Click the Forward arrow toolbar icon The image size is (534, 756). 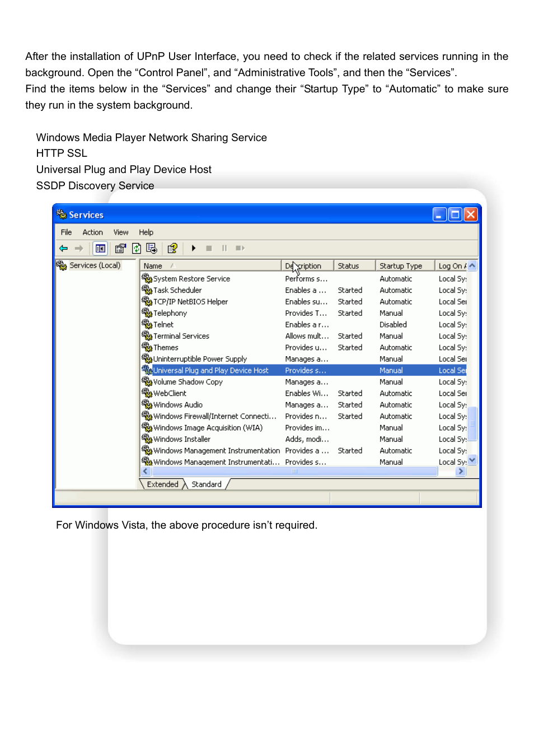tap(79, 248)
